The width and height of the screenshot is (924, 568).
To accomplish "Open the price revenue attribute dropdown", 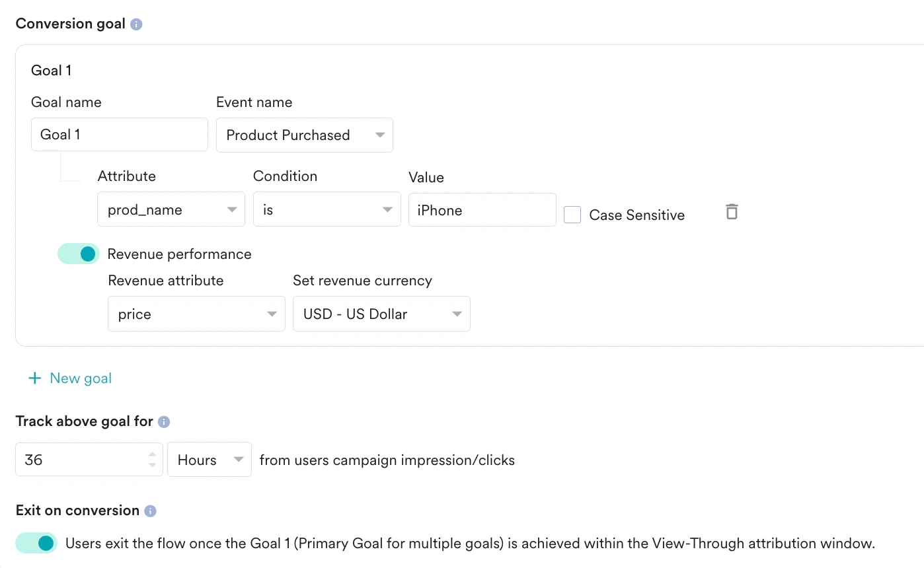I will 196,314.
